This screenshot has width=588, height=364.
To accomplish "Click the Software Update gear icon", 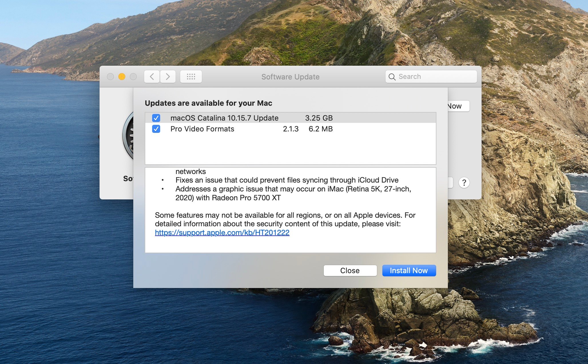I will click(128, 136).
